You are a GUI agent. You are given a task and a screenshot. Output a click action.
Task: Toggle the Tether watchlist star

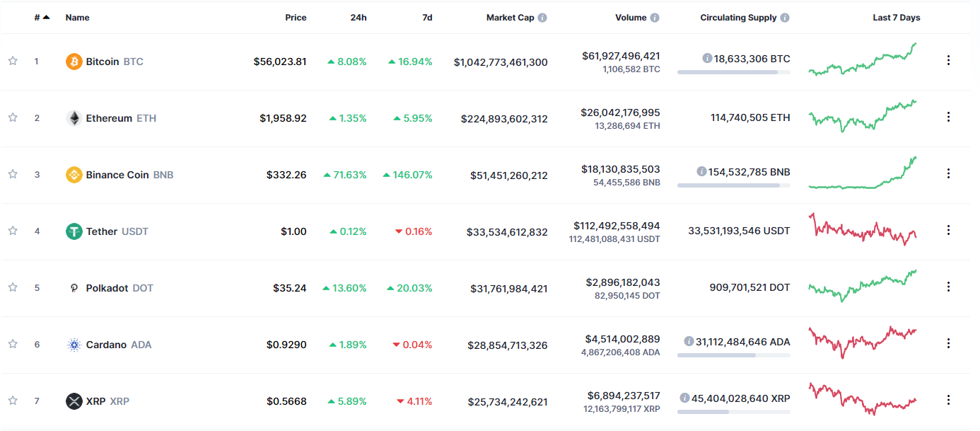[x=13, y=231]
